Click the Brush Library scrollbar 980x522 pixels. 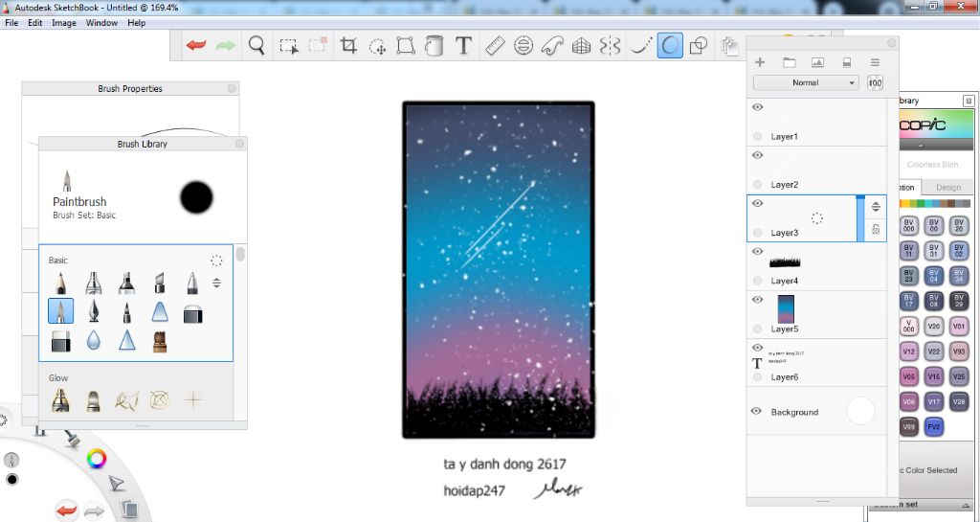pyautogui.click(x=240, y=255)
